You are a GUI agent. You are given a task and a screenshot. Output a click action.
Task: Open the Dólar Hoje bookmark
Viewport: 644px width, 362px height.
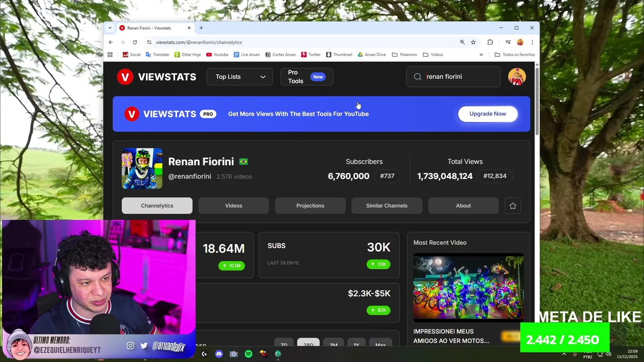pyautogui.click(x=188, y=54)
